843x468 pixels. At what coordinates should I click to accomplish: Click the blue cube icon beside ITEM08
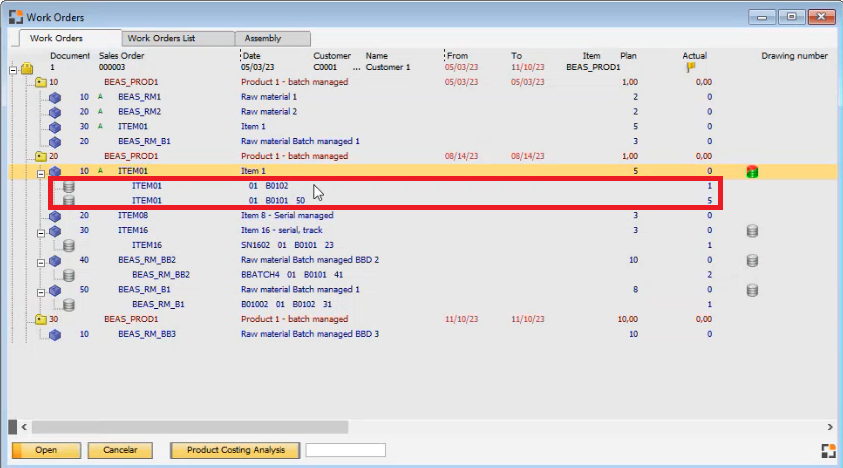(55, 216)
